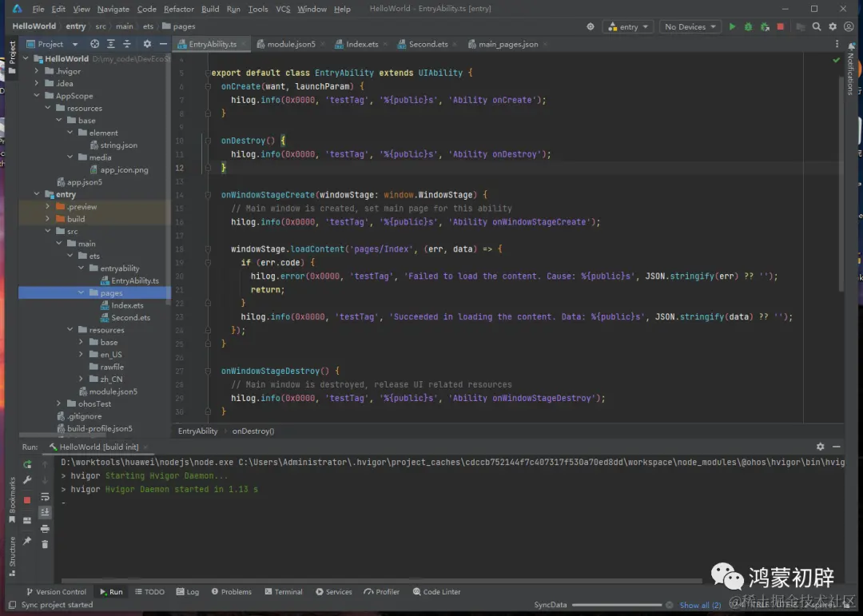Viewport: 863px width, 616px height.
Task: Rerun the build in Run panel
Action: (x=27, y=465)
